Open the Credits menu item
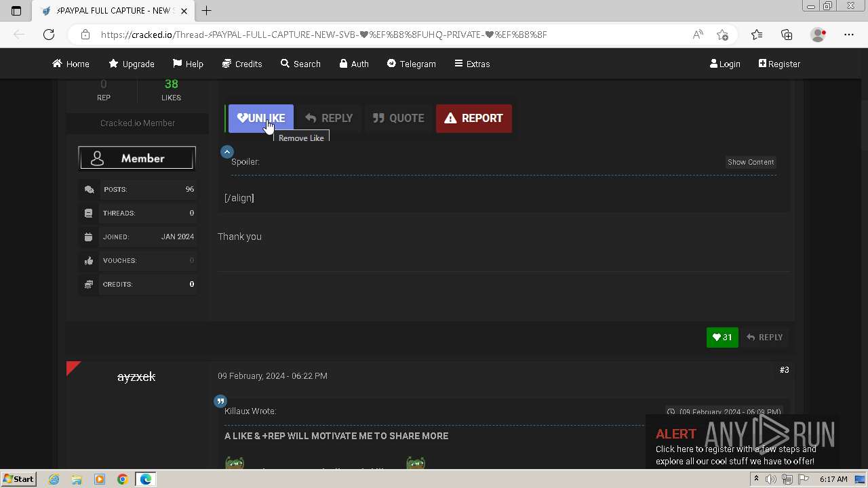This screenshot has height=488, width=868. [x=242, y=64]
